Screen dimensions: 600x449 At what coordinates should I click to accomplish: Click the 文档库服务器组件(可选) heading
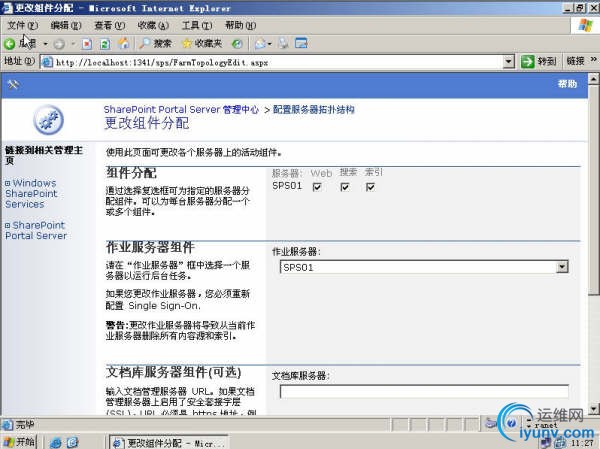click(173, 372)
